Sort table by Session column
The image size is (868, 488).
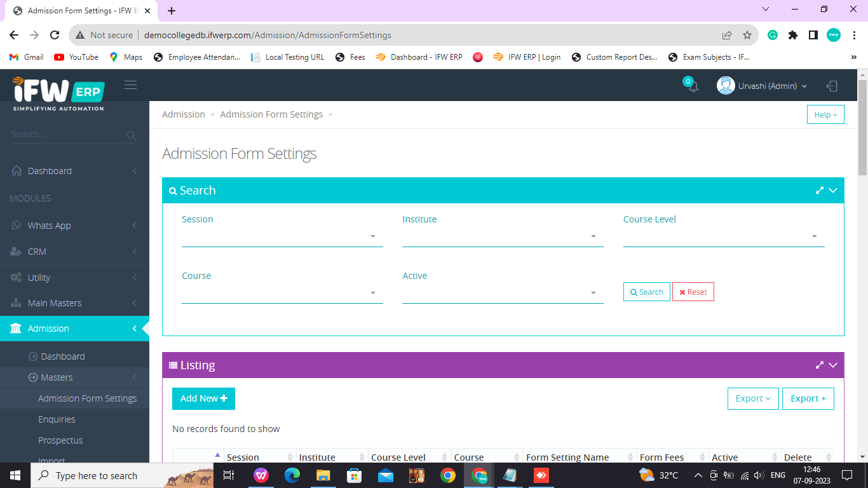tap(260, 457)
